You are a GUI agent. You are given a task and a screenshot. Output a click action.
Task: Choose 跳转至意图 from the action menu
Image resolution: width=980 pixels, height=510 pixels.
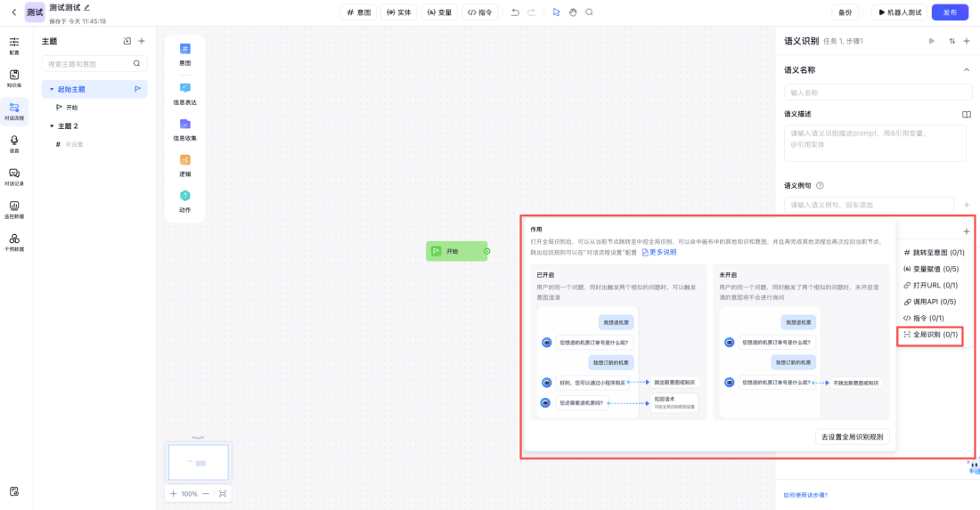(931, 253)
